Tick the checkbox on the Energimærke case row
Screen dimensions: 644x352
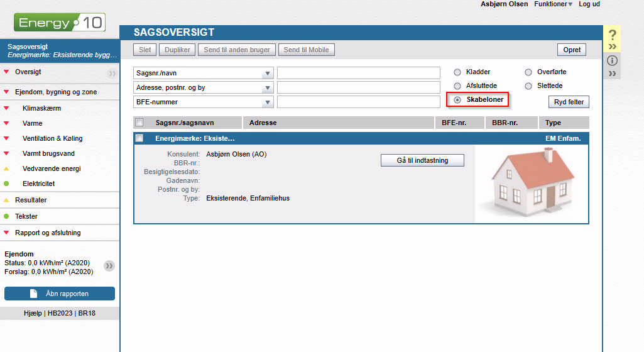click(x=139, y=138)
